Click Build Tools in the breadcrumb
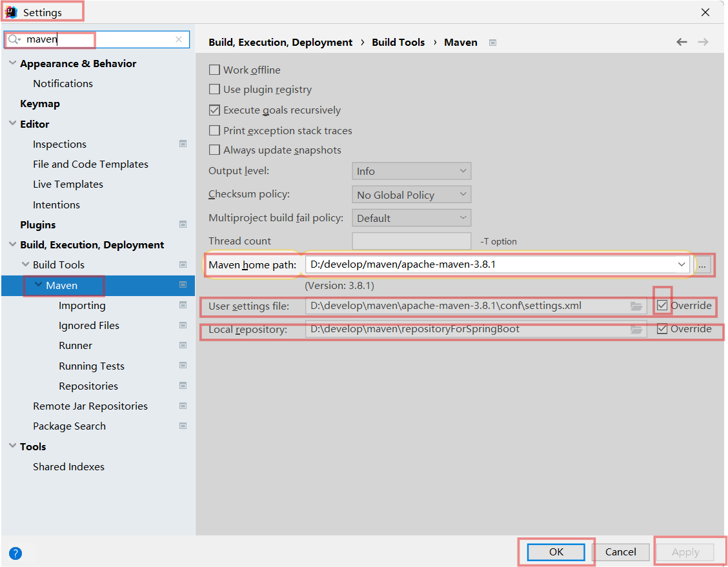Screen dimensions: 728x567 [x=398, y=42]
